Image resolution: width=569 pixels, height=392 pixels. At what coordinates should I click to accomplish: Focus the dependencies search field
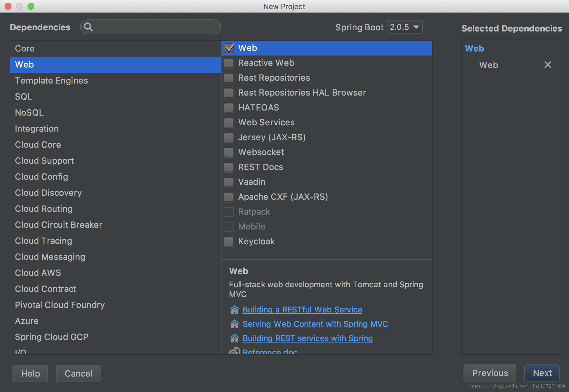point(151,27)
